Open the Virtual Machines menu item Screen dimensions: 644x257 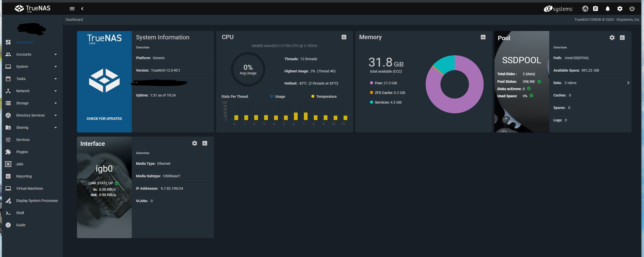point(29,188)
